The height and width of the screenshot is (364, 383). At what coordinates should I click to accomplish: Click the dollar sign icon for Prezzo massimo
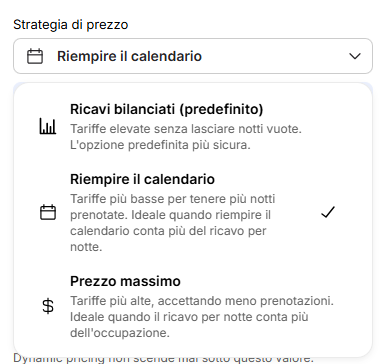tap(48, 306)
